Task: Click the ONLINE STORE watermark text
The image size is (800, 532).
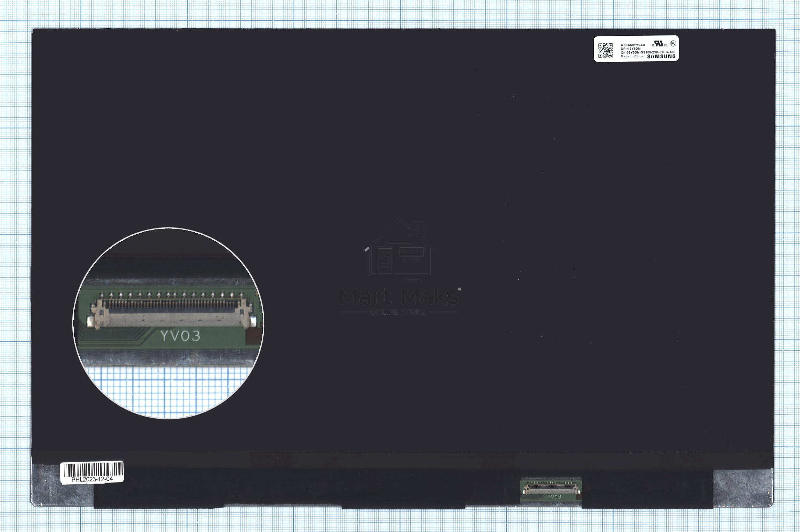Action: click(398, 312)
